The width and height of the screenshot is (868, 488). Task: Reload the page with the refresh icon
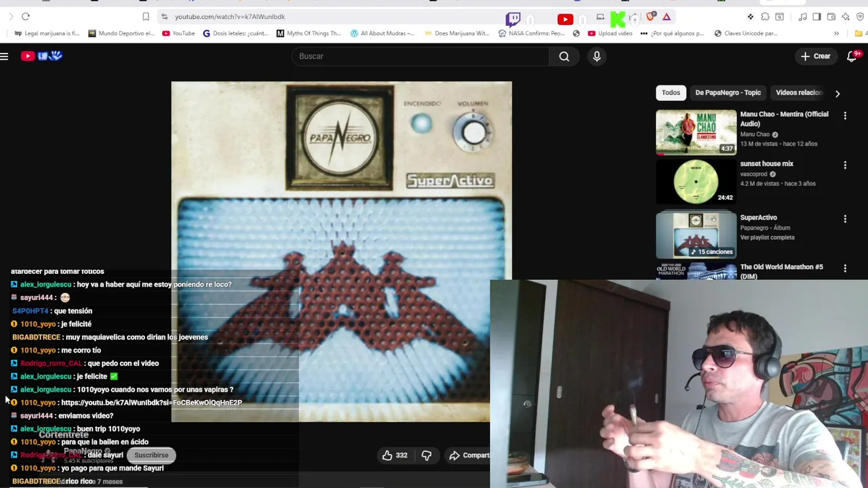coord(26,16)
